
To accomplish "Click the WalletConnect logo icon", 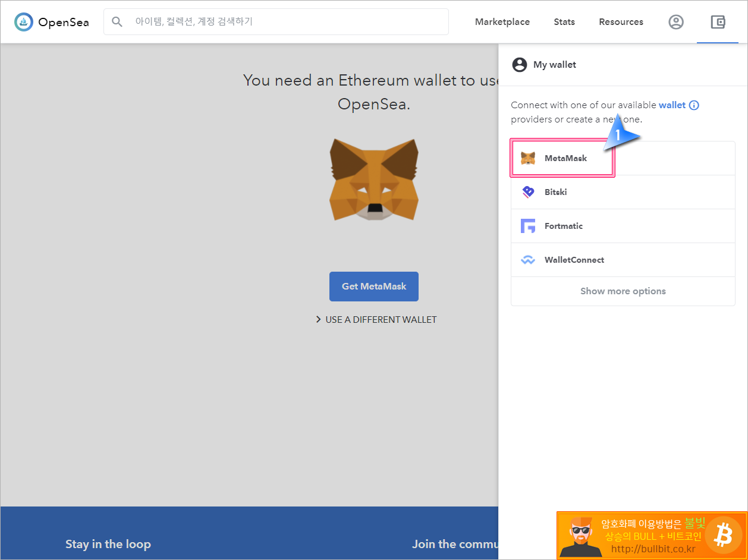I will (x=528, y=260).
